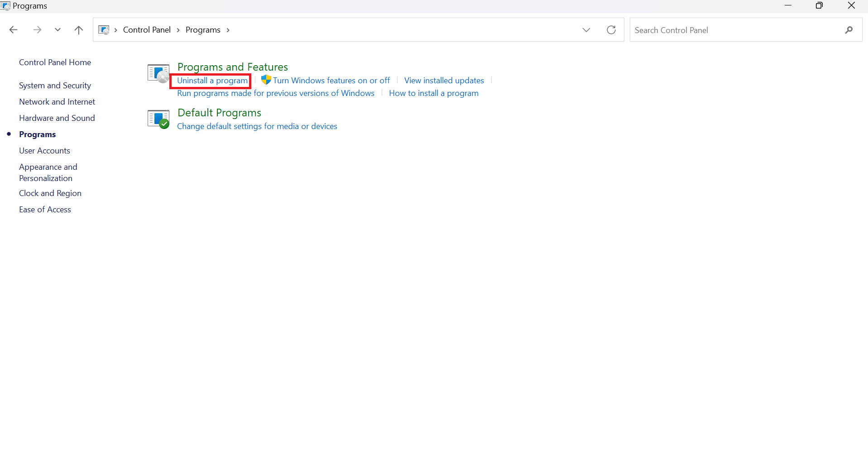Close the Programs window
The height and width of the screenshot is (454, 868).
(851, 5)
